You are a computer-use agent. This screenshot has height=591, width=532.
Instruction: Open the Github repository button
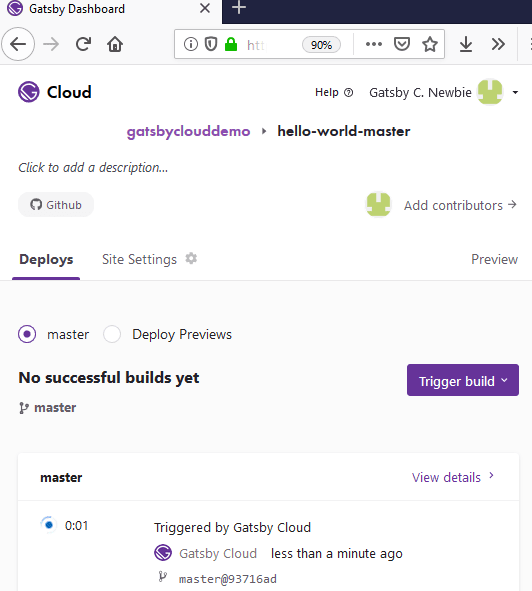(x=56, y=205)
